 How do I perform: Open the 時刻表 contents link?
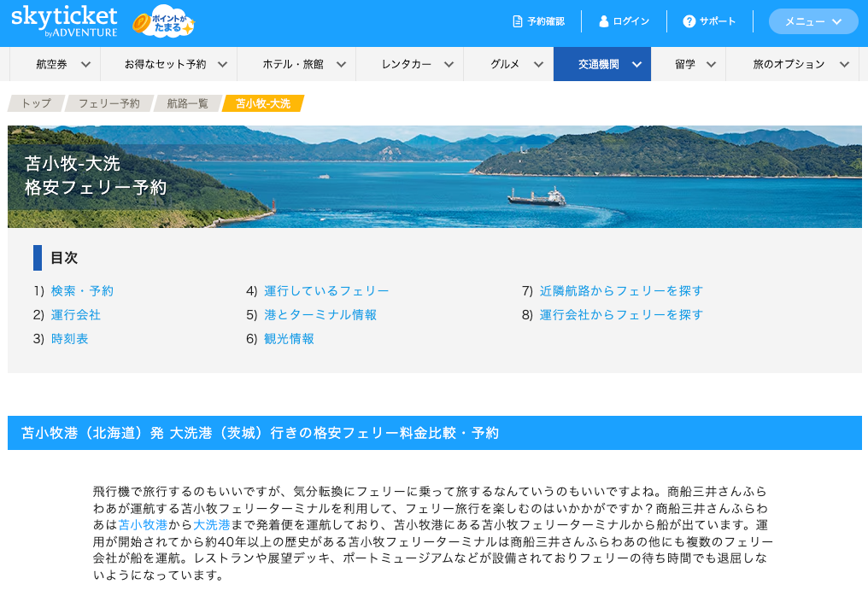point(69,339)
